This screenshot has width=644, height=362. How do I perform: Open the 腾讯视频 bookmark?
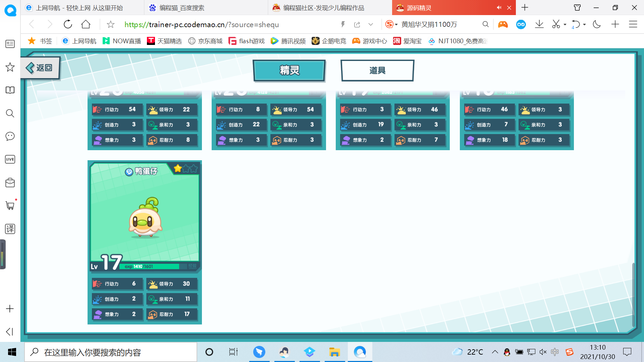[288, 41]
